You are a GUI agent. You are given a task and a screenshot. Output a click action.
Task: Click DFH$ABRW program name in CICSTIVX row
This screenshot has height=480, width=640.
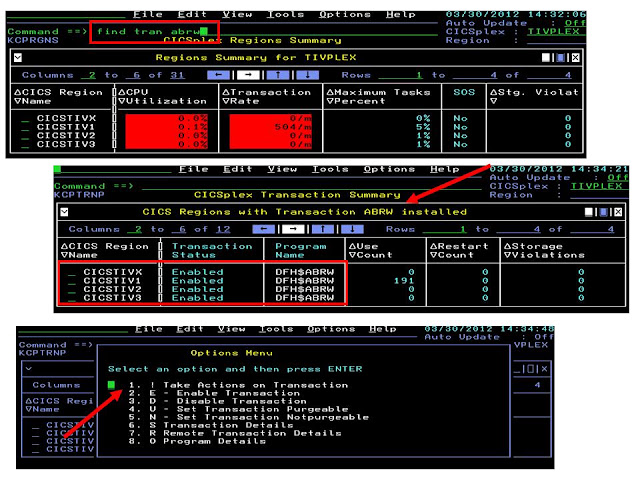point(304,272)
